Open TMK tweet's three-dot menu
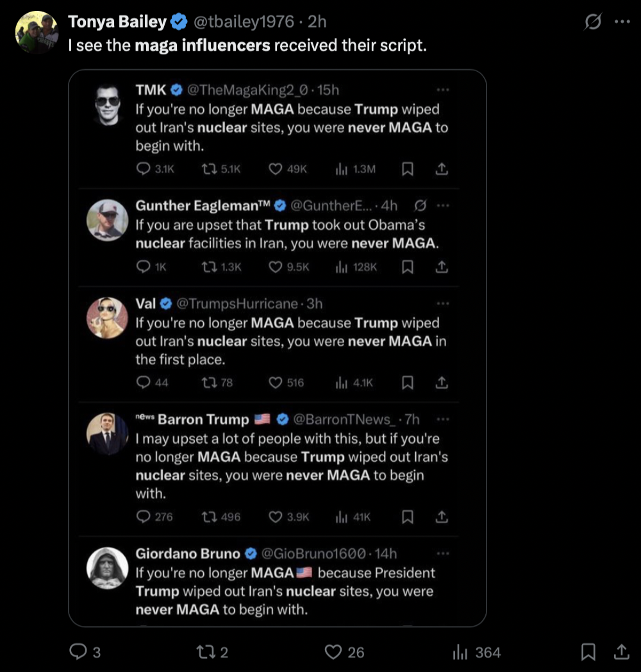The image size is (641, 672). click(x=443, y=90)
